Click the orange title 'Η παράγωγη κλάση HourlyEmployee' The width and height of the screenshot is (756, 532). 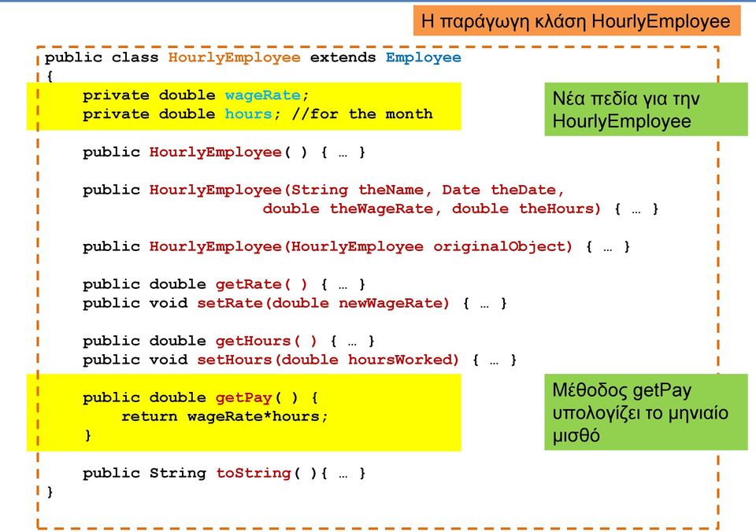(x=576, y=21)
